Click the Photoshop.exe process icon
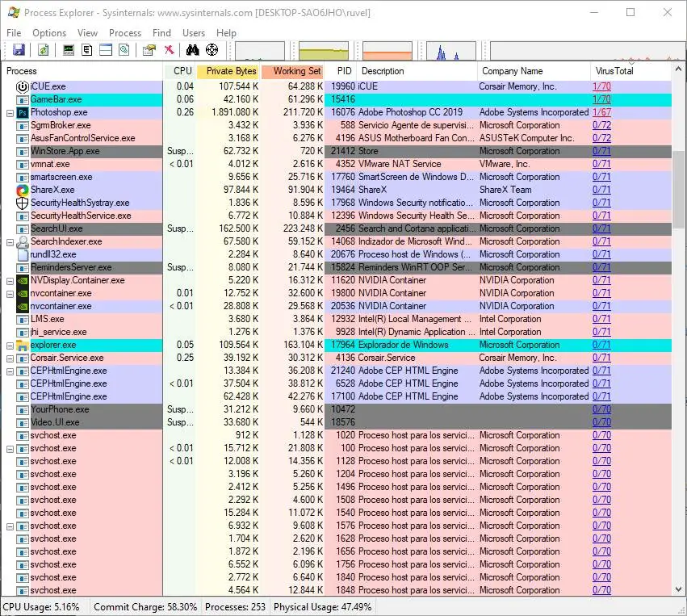 coord(23,112)
